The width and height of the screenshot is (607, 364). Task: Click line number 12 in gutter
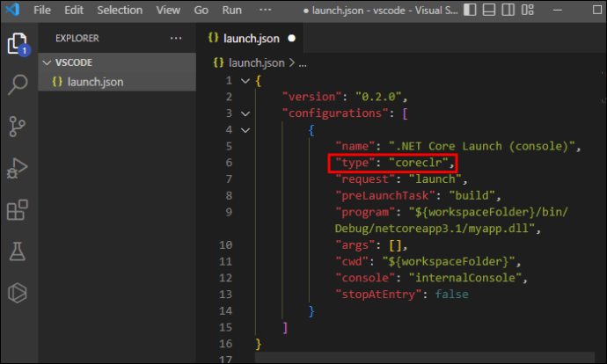point(225,278)
